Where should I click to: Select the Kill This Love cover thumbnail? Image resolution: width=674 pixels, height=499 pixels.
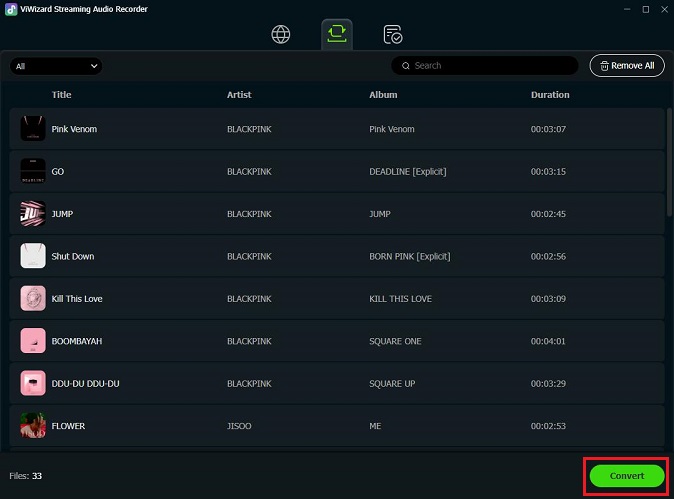tap(33, 298)
